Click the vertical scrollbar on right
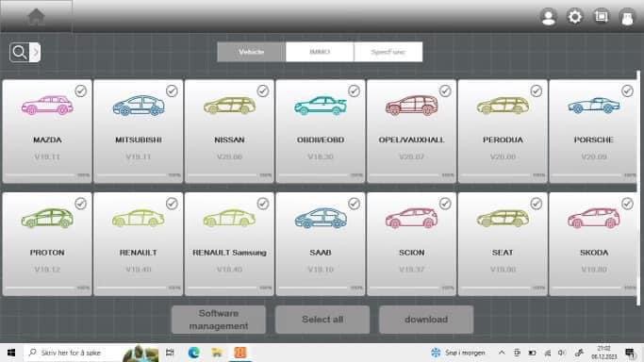The image size is (644, 362). [x=638, y=188]
